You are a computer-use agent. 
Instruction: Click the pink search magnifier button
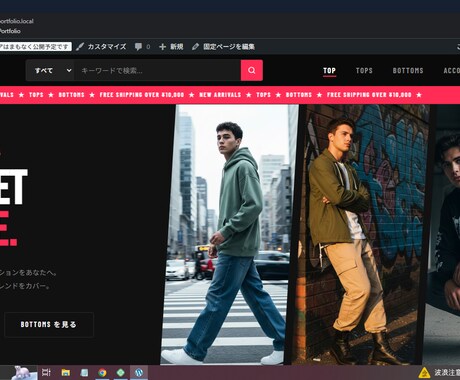click(252, 70)
